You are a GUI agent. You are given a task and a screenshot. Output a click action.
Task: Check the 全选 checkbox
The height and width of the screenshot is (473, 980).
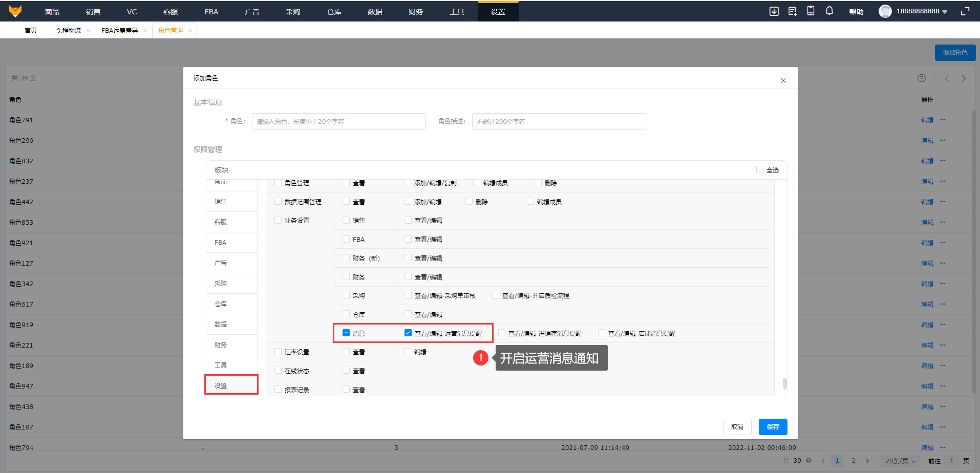tap(760, 170)
